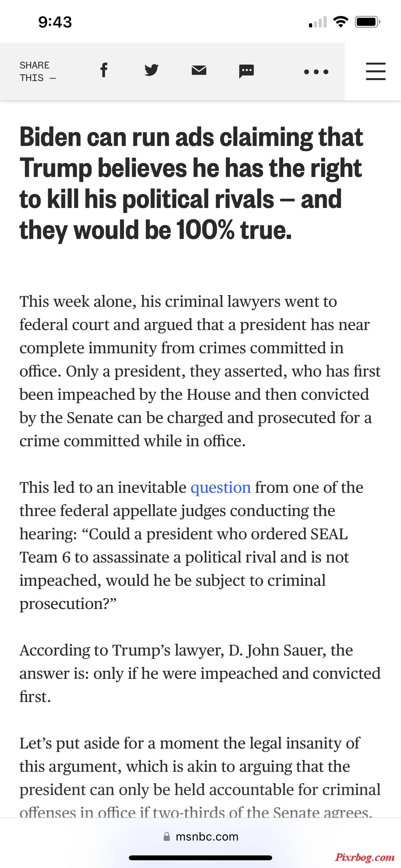This screenshot has width=401, height=868.
Task: Open the hamburger navigation menu
Action: pos(376,71)
